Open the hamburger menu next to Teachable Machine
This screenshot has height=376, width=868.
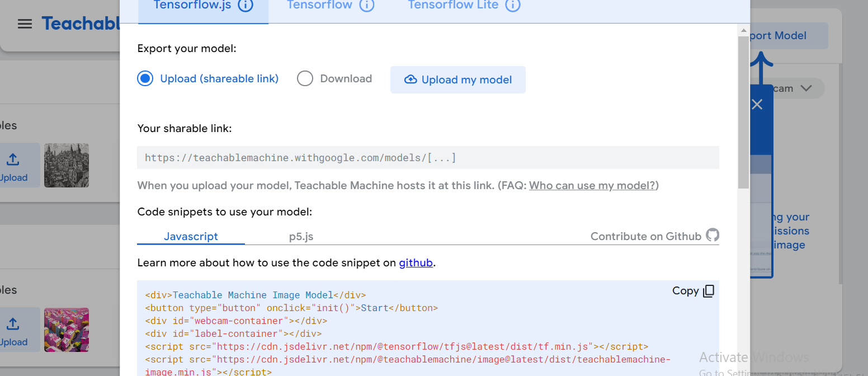tap(25, 24)
